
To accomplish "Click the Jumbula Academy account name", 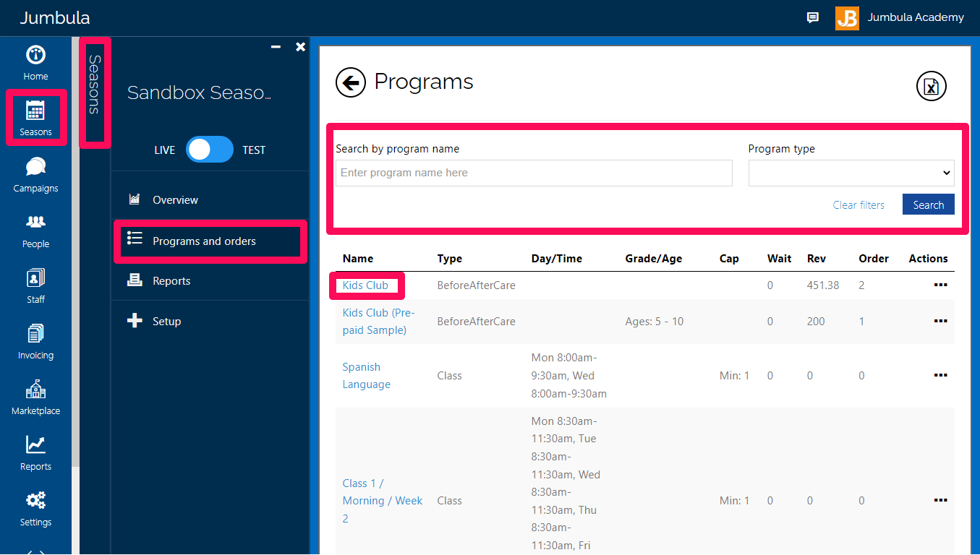I will (916, 17).
